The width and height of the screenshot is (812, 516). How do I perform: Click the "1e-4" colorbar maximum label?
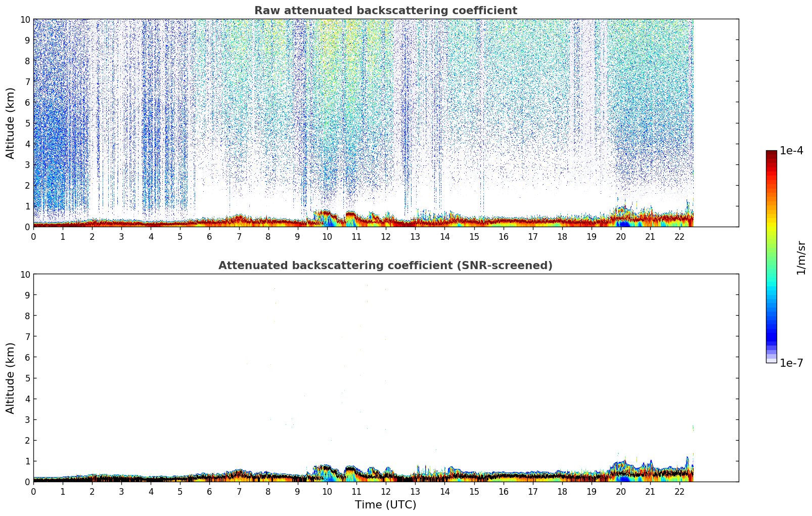pos(791,151)
